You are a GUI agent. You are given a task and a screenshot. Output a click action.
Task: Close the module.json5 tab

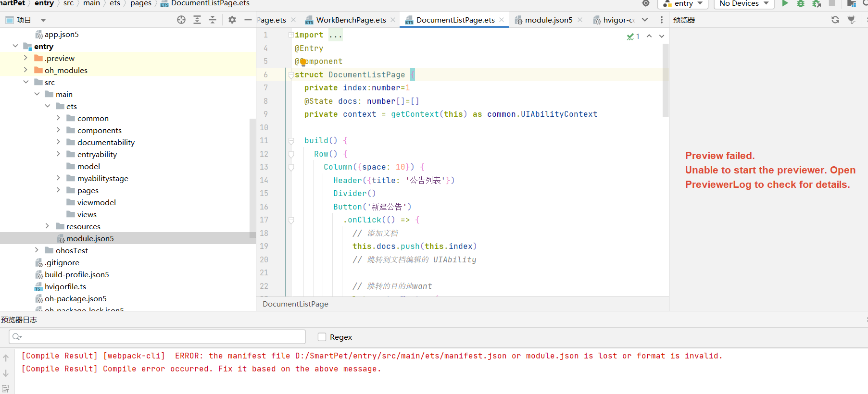tap(580, 20)
